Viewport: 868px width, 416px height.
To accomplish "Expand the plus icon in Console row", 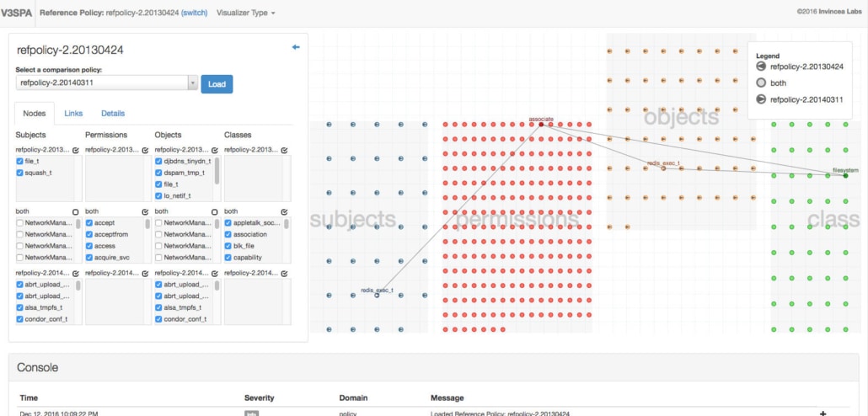I will (822, 413).
